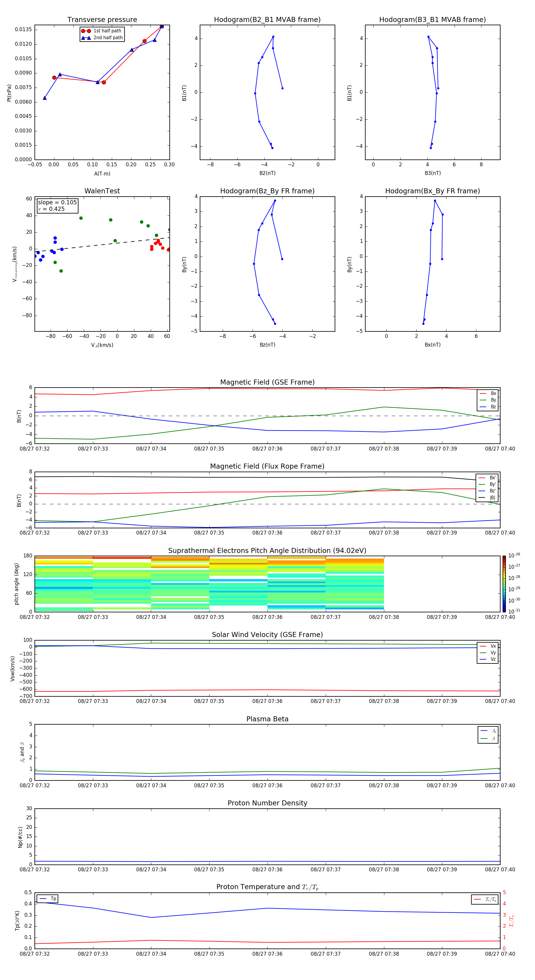Click the B2(nT) x-axis label
The image size is (535, 980).
267,173
